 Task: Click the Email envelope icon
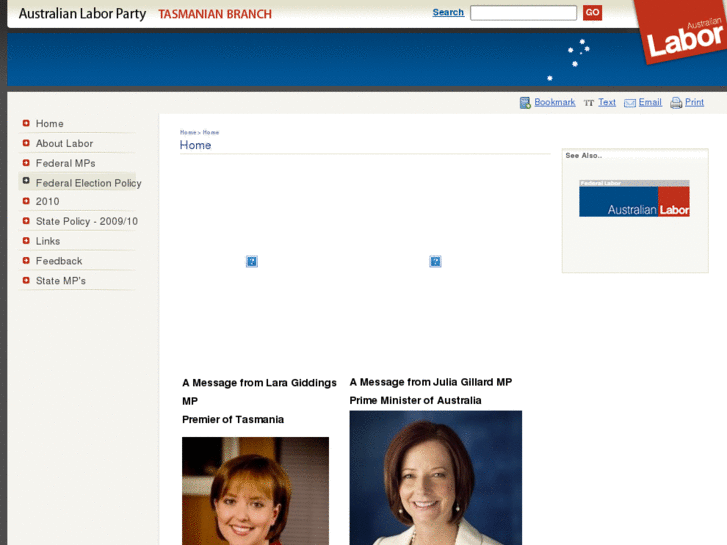coord(630,103)
